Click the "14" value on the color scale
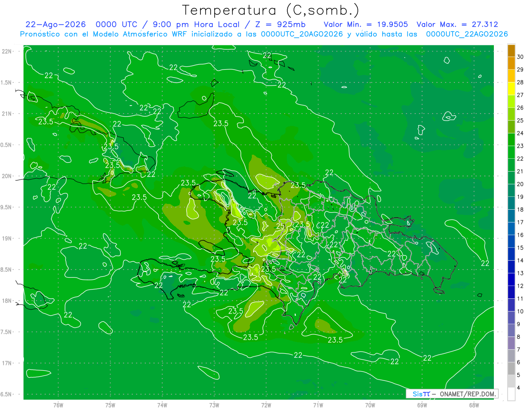 pos(520,261)
